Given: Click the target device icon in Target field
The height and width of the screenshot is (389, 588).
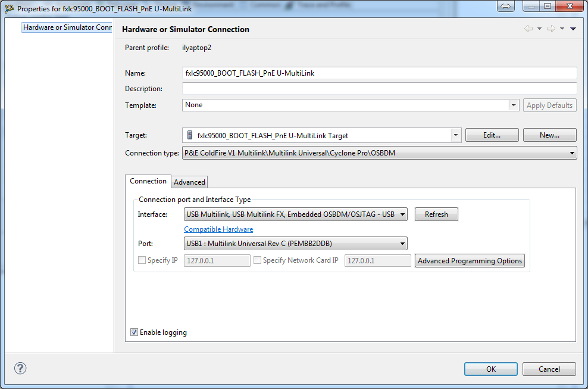Looking at the screenshot, I should (190, 135).
